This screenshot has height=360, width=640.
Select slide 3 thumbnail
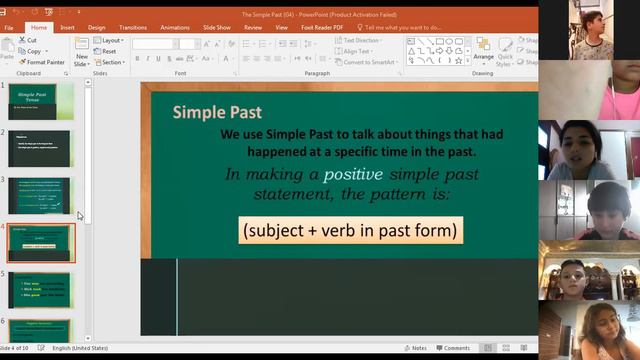(x=39, y=196)
